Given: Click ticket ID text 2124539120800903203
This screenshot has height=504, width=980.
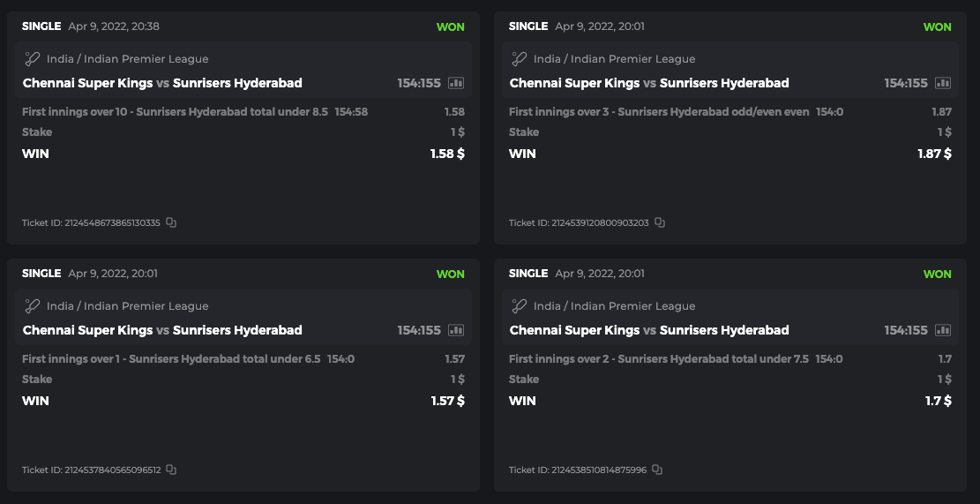Looking at the screenshot, I should (579, 223).
